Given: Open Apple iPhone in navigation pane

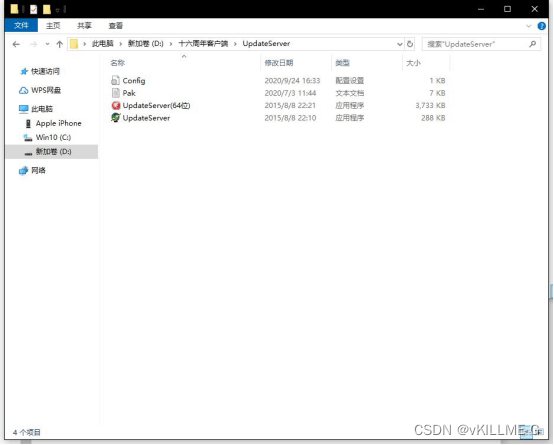Looking at the screenshot, I should click(x=58, y=123).
